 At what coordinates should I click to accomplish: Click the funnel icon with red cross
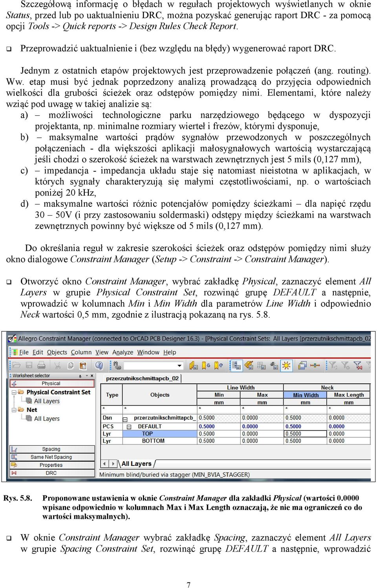[x=358, y=365]
